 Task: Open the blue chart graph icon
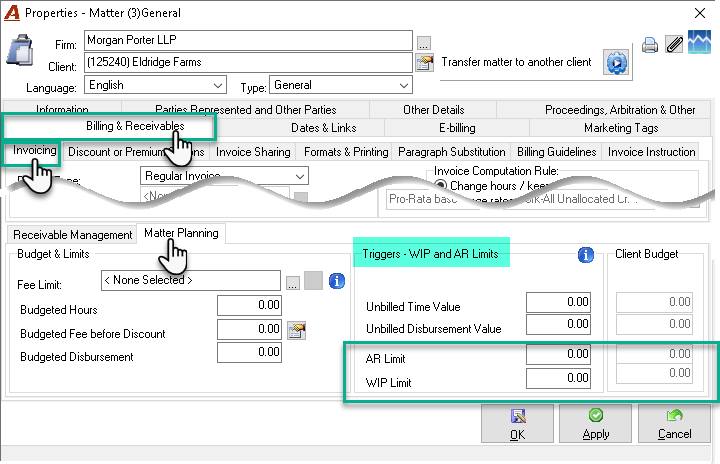coord(699,41)
